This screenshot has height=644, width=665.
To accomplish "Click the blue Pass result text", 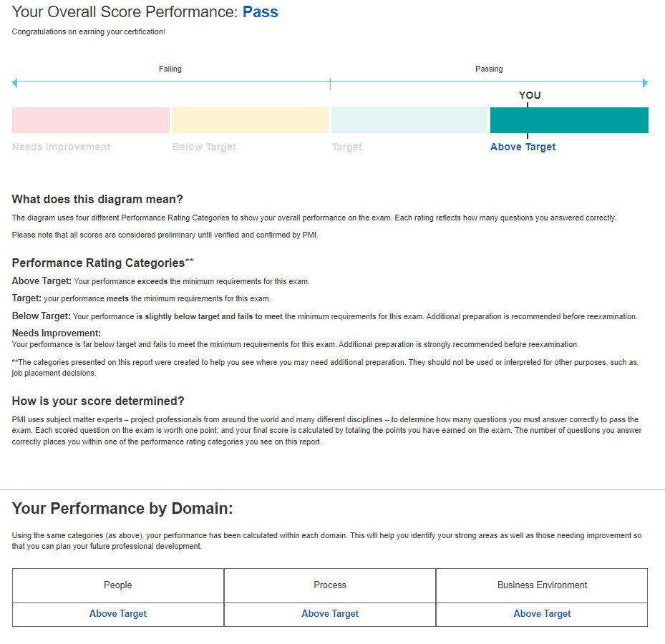I will (261, 12).
